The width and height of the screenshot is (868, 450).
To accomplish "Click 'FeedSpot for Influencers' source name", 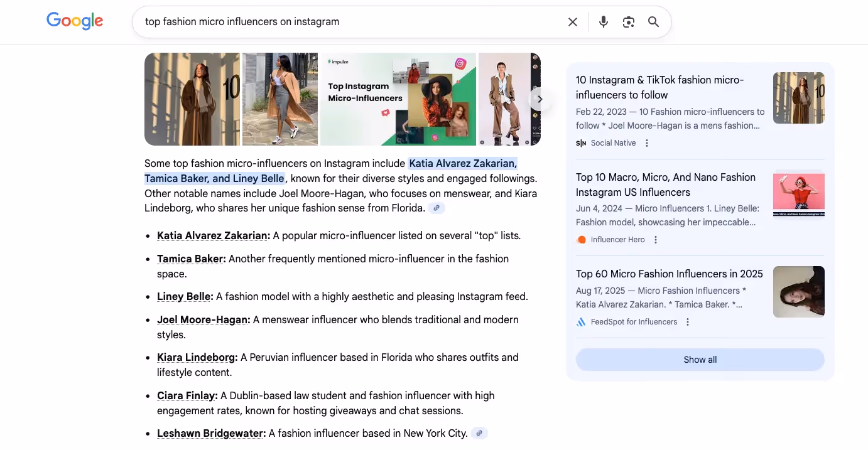I will pyautogui.click(x=634, y=322).
